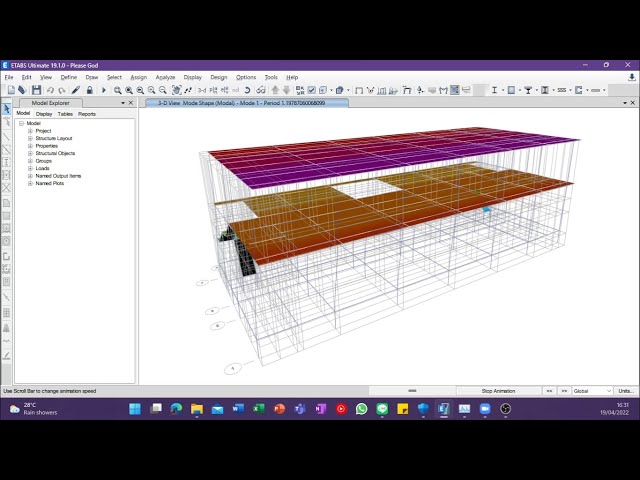Viewport: 640px width, 480px height.
Task: Select the pointer tool in left toolbar
Action: click(x=6, y=109)
